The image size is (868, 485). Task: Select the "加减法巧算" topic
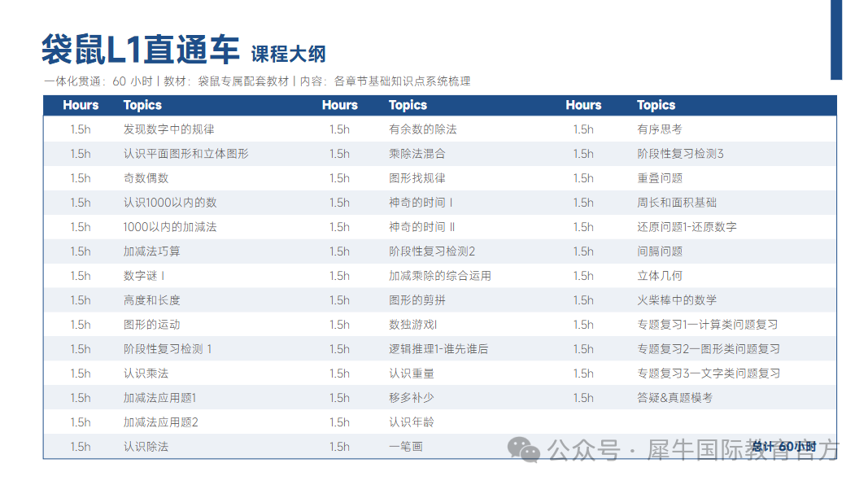coord(151,251)
